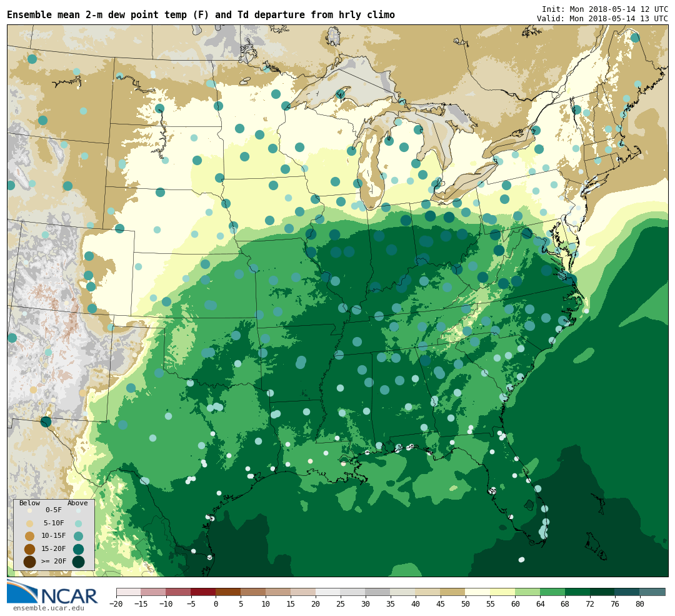
Task: Click the Below 5-10F tan legend circle
Action: pyautogui.click(x=30, y=523)
